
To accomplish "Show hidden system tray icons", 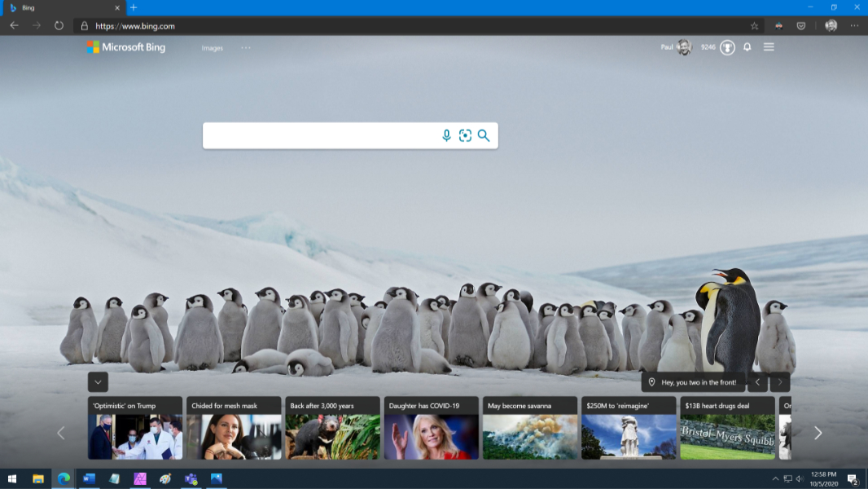I will pyautogui.click(x=775, y=479).
